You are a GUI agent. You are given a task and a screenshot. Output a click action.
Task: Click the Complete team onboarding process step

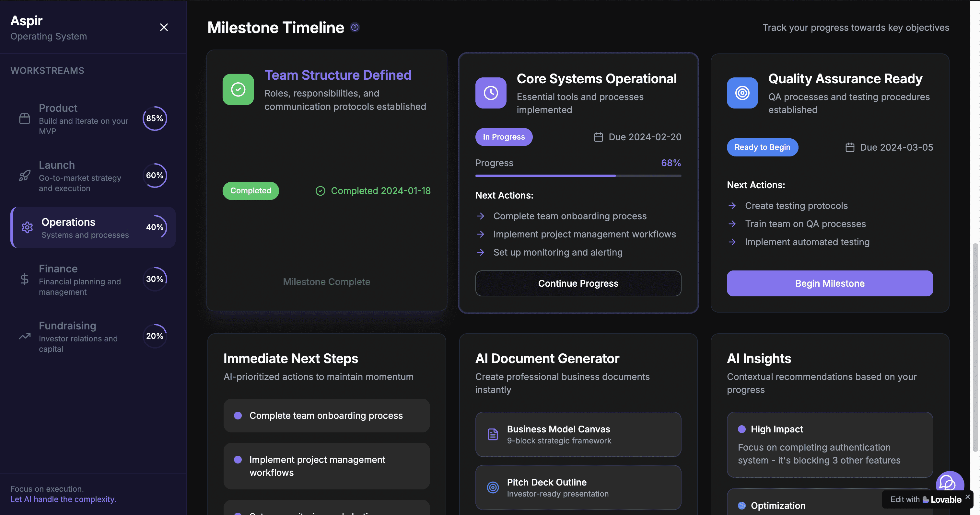326,415
